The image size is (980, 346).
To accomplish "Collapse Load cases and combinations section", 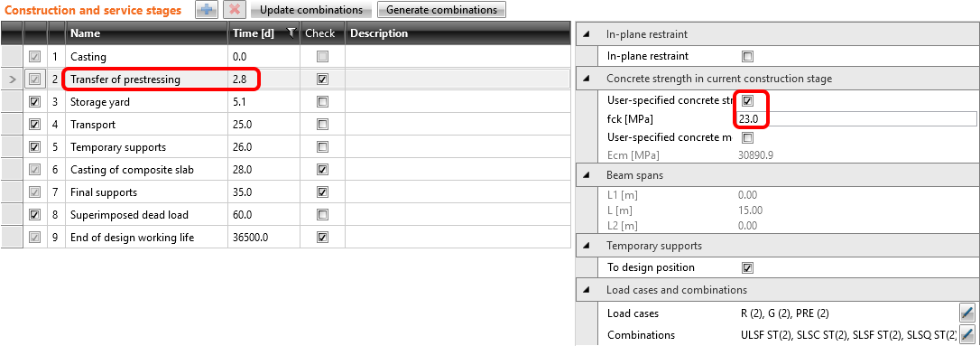I will pos(586,290).
